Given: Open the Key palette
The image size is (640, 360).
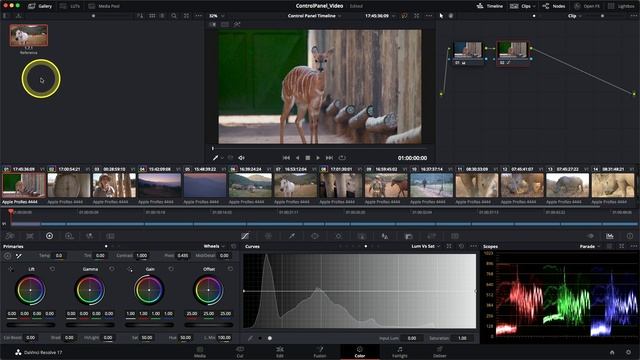Looking at the screenshot, I should point(408,236).
